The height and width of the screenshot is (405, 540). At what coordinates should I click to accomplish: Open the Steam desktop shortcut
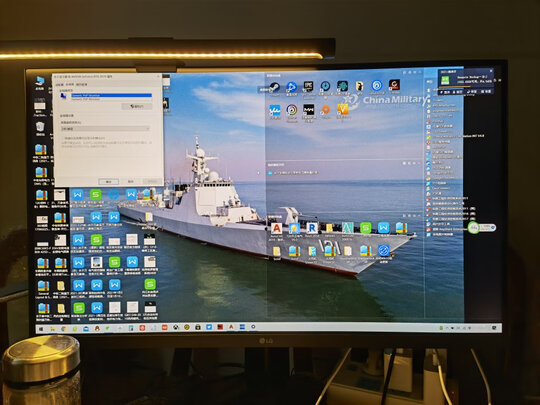coord(274,87)
